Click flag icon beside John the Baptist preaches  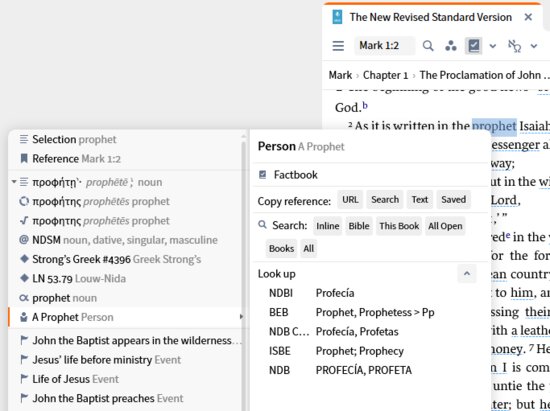pyautogui.click(x=24, y=398)
